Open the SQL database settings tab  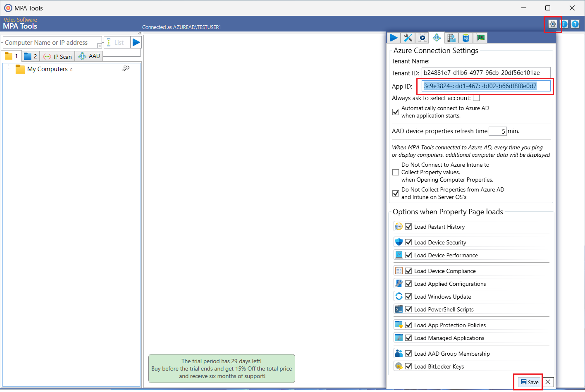pos(466,38)
